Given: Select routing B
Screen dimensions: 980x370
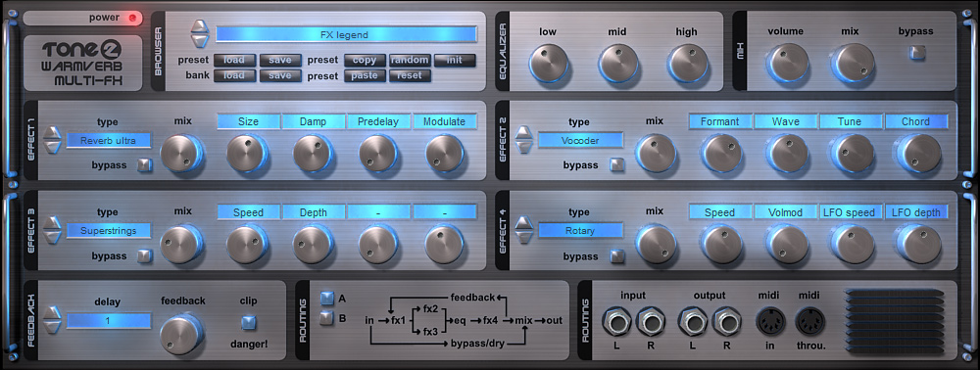Looking at the screenshot, I should (x=327, y=318).
